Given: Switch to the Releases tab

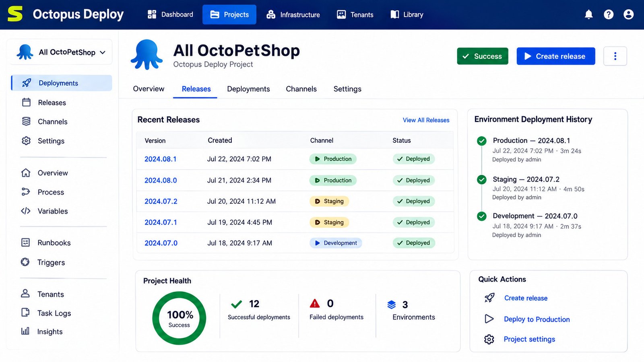Looking at the screenshot, I should (196, 89).
